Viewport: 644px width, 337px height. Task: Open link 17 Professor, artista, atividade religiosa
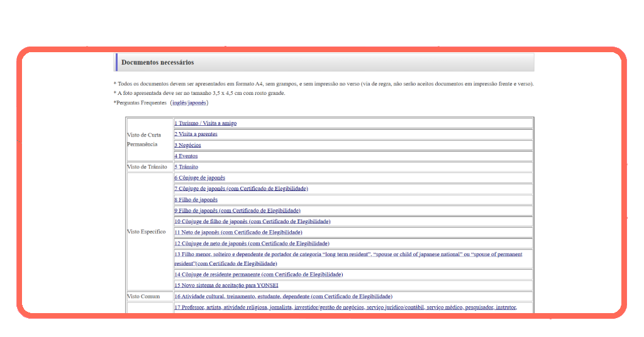tap(345, 307)
